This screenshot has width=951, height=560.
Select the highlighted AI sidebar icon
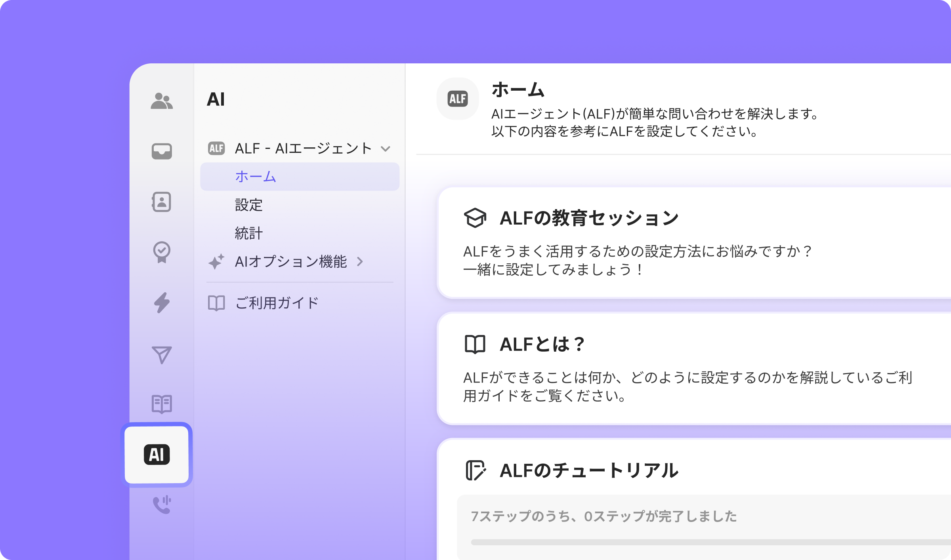(157, 455)
